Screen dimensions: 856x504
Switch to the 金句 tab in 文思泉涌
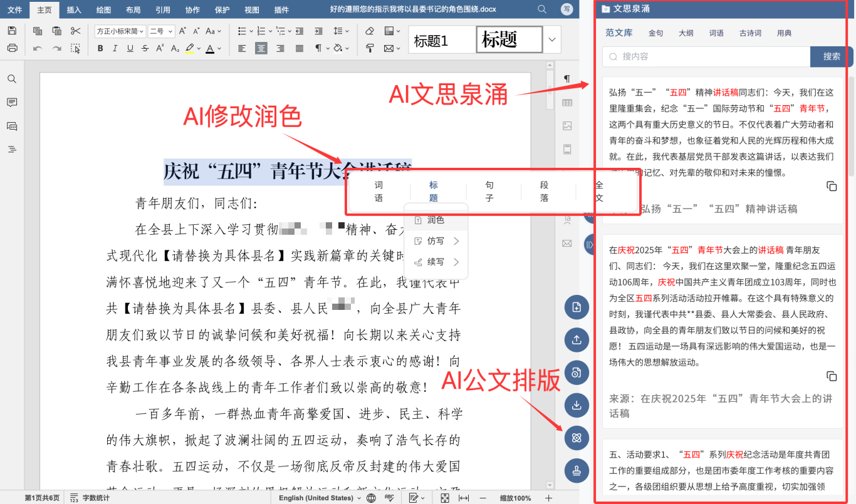pos(655,33)
